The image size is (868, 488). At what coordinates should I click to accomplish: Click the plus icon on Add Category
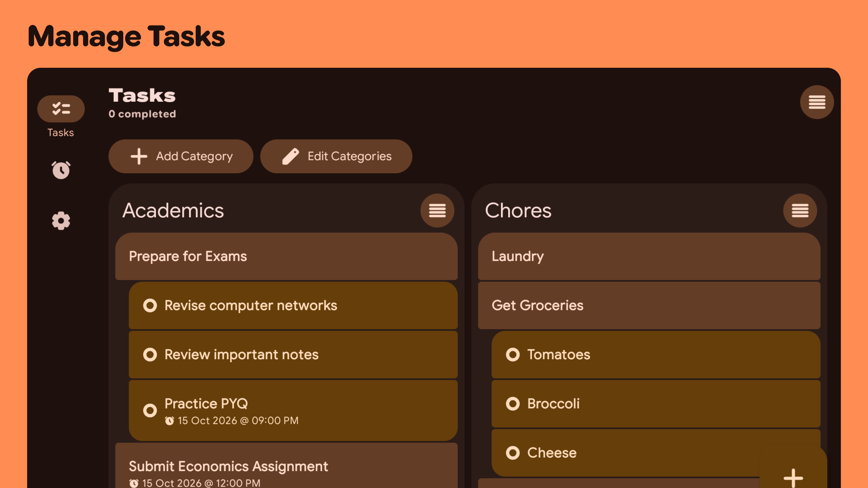pyautogui.click(x=139, y=156)
